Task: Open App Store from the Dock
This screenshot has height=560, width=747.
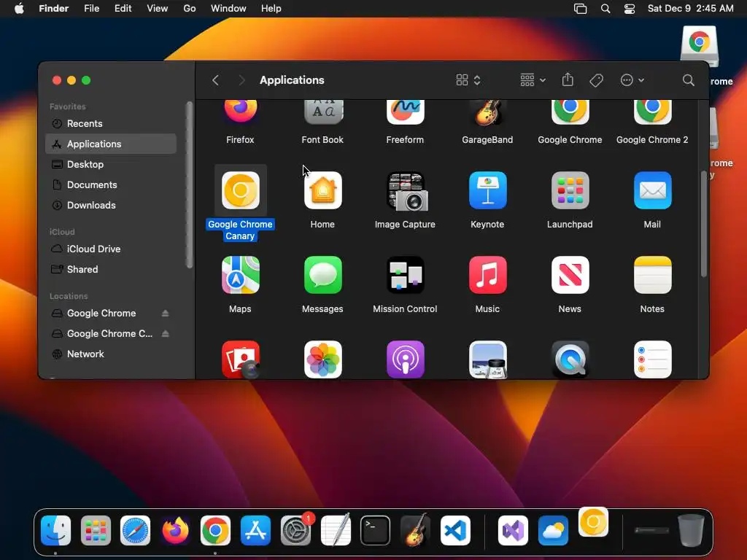Action: coord(255,530)
